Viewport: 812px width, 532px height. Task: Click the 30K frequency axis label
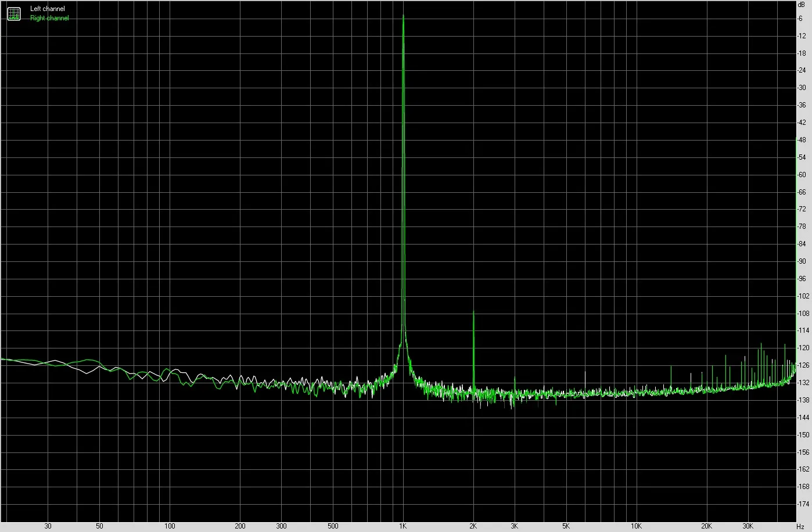[748, 526]
